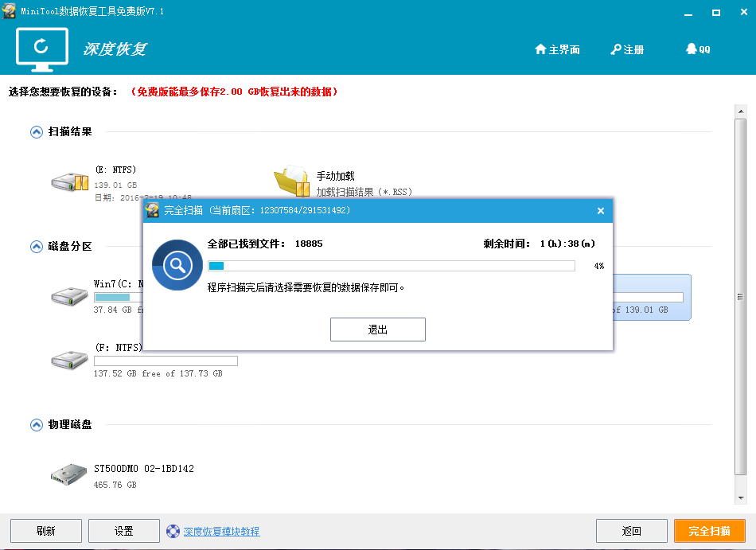Click the 刷新 refresh button
Image resolution: width=756 pixels, height=550 pixels.
[46, 531]
